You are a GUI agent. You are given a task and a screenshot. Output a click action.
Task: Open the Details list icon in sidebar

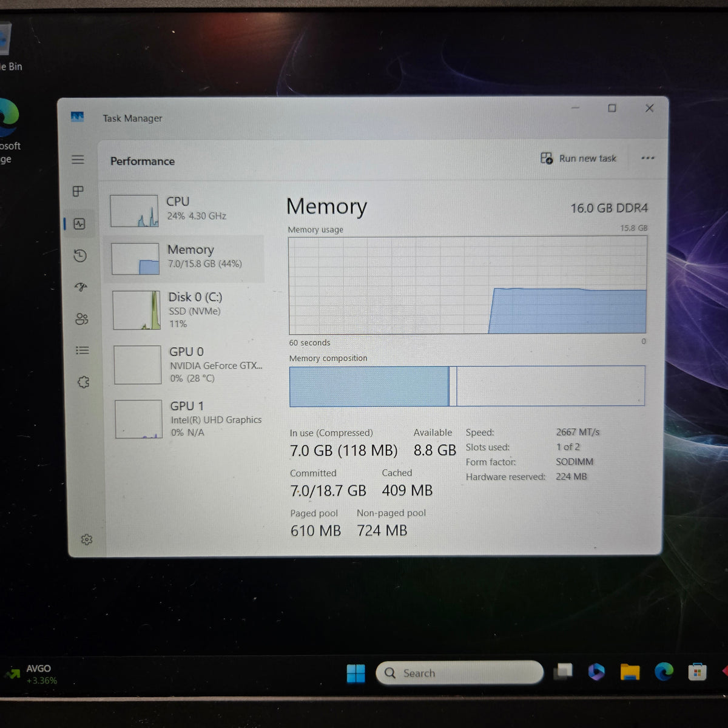pos(83,351)
